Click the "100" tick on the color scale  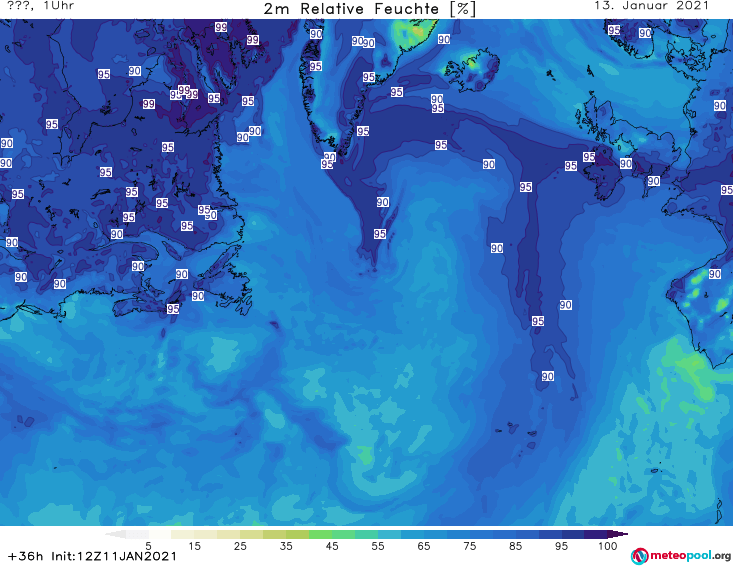click(x=608, y=545)
